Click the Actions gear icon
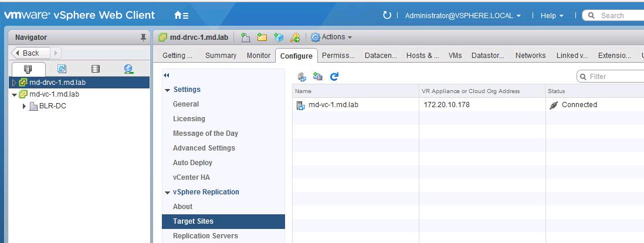The height and width of the screenshot is (243, 644). click(316, 37)
